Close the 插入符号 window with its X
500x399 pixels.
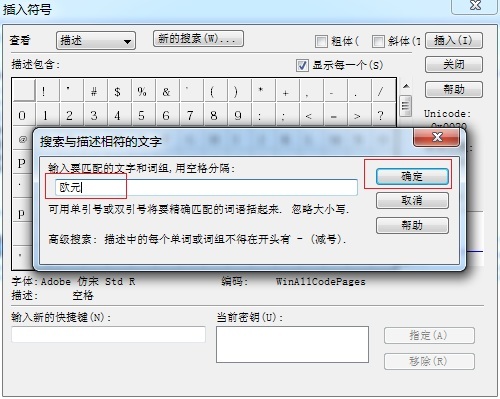(475, 6)
